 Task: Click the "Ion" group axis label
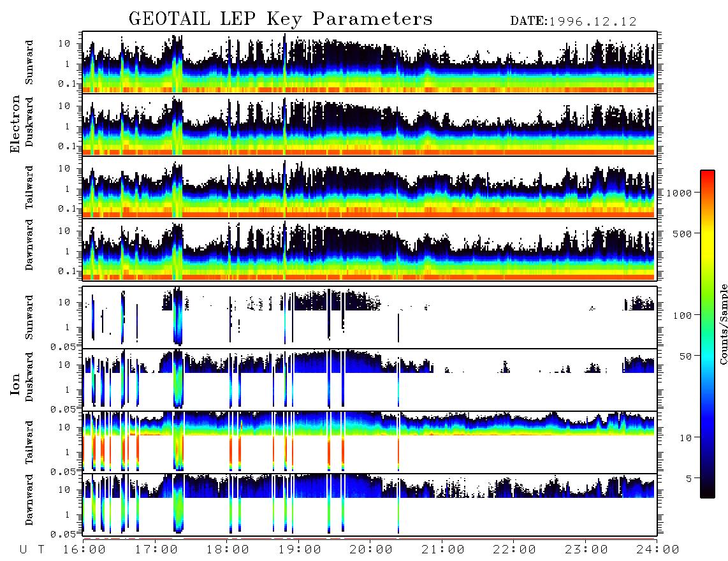[x=15, y=384]
